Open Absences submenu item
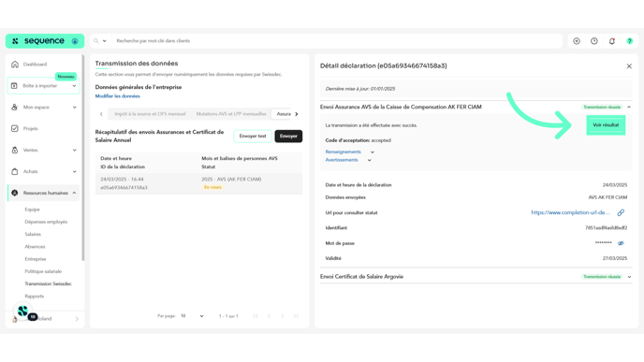Viewport: 644px width, 362px height. [35, 247]
